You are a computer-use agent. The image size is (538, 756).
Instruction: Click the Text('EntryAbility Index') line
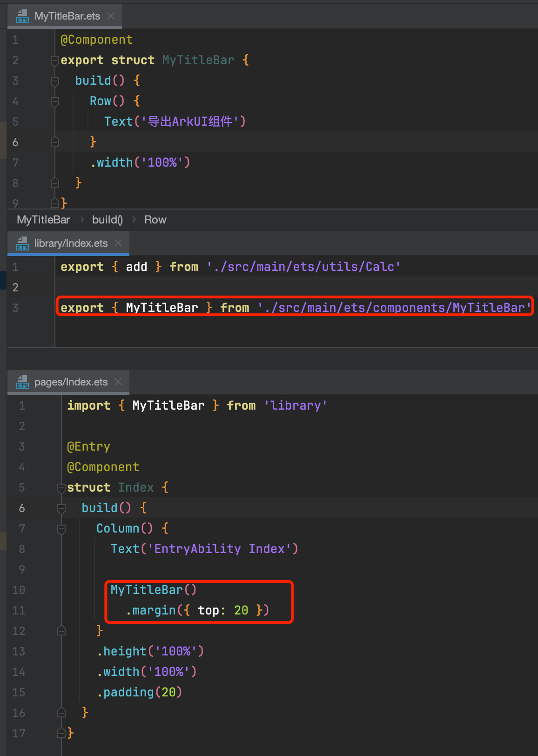(204, 549)
